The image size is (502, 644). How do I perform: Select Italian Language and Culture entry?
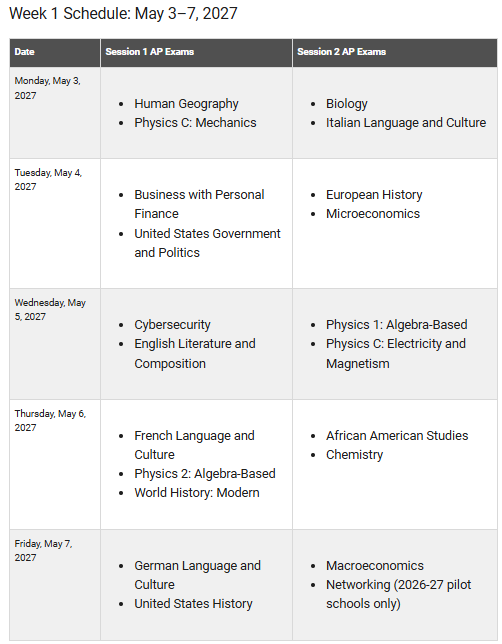406,123
